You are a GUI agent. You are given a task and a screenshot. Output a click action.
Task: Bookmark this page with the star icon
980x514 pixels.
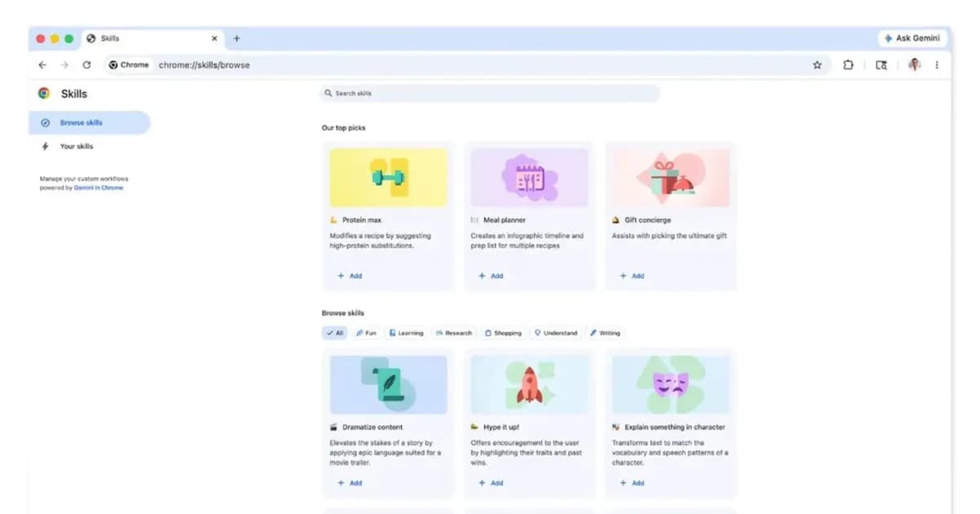click(x=817, y=64)
